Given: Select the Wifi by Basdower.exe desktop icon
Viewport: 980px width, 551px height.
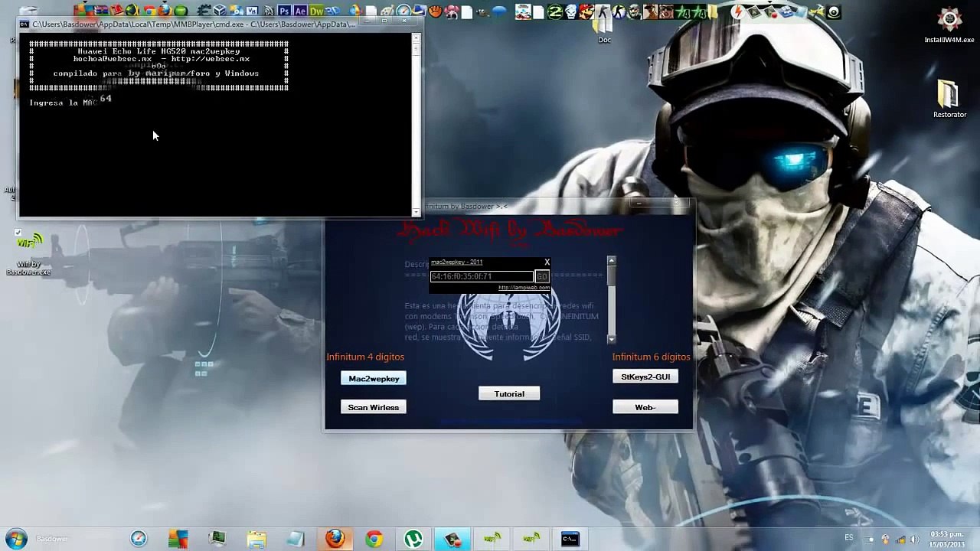Looking at the screenshot, I should pos(29,254).
